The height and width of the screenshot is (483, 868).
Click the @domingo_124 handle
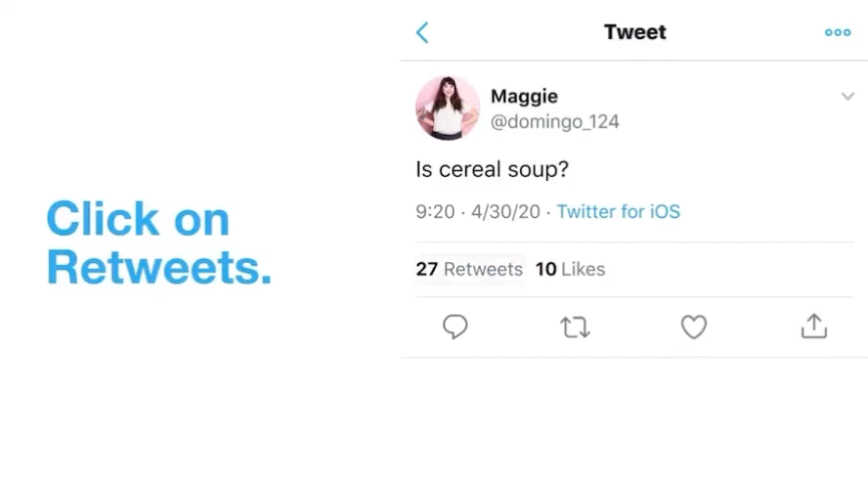click(554, 122)
